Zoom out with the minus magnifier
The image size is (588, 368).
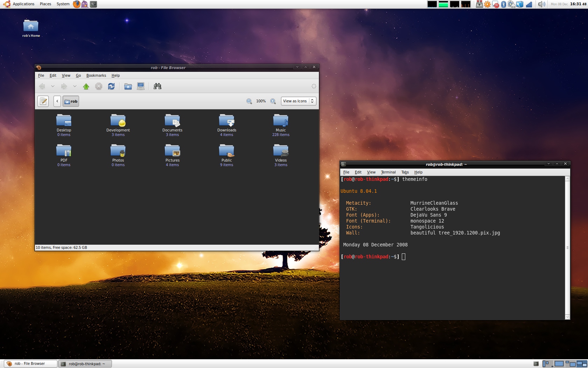249,101
